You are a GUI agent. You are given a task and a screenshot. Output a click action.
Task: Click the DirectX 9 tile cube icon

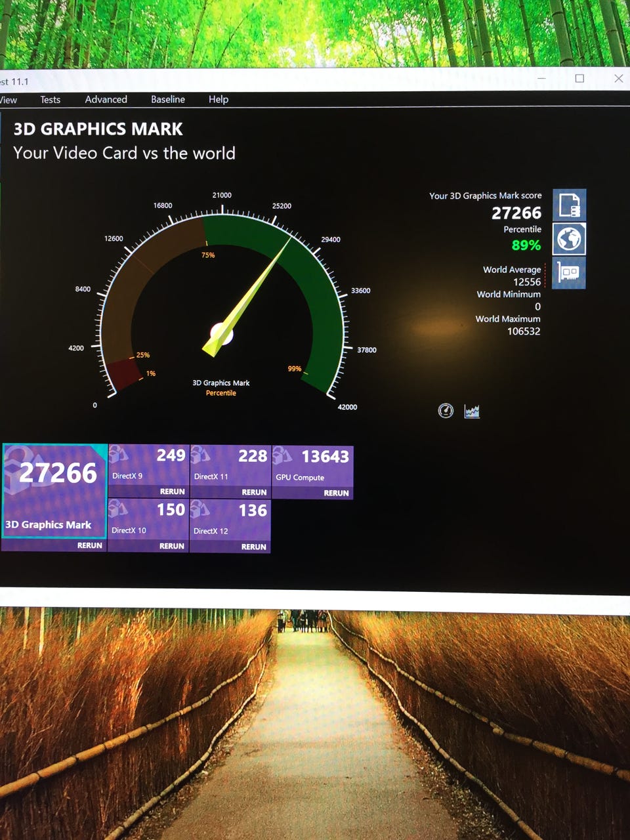point(118,454)
